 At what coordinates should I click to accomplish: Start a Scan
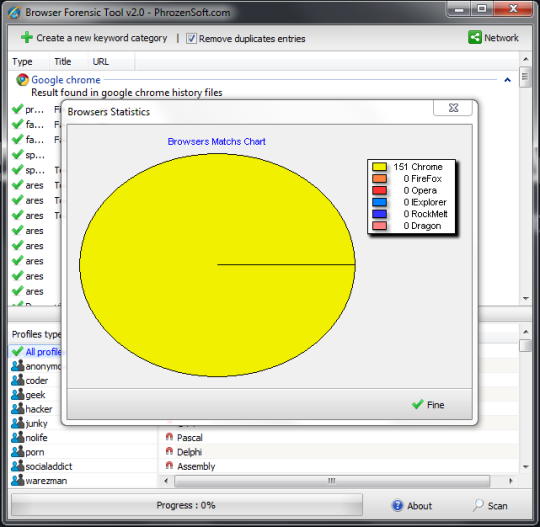click(490, 506)
